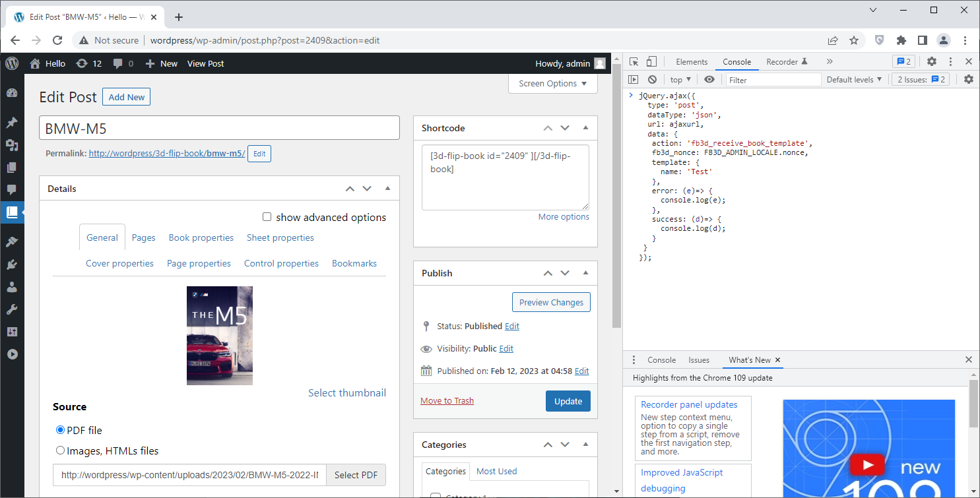Open the drawer Issues tab
The height and width of the screenshot is (498, 980).
click(x=699, y=360)
